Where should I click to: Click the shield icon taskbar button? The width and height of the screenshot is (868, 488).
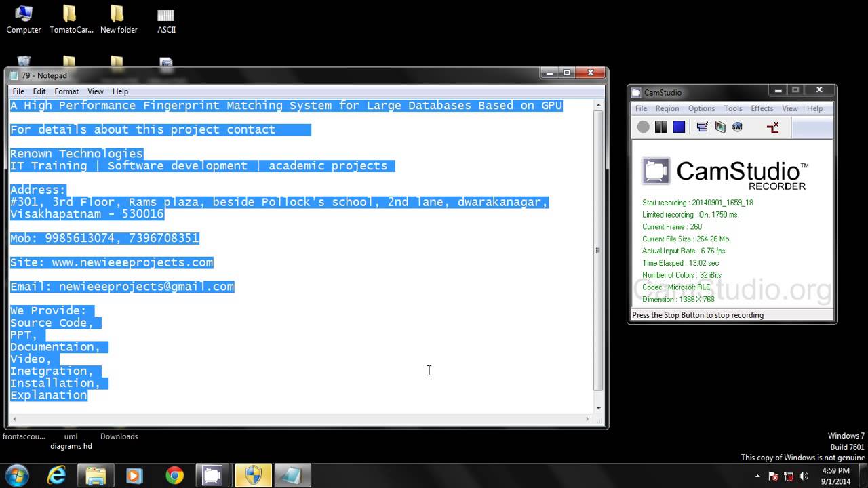253,476
